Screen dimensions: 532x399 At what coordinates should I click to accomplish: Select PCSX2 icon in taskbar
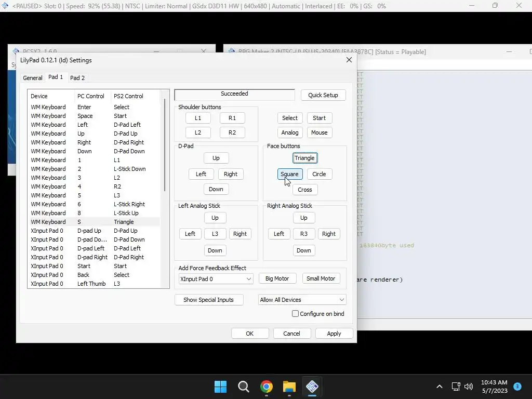click(x=312, y=387)
